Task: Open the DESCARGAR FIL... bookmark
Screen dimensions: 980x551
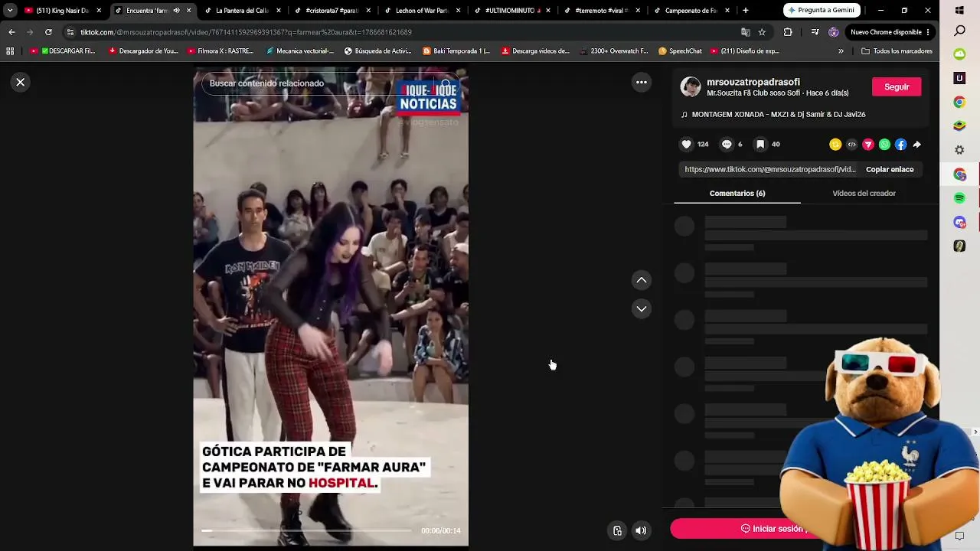Action: tap(63, 51)
